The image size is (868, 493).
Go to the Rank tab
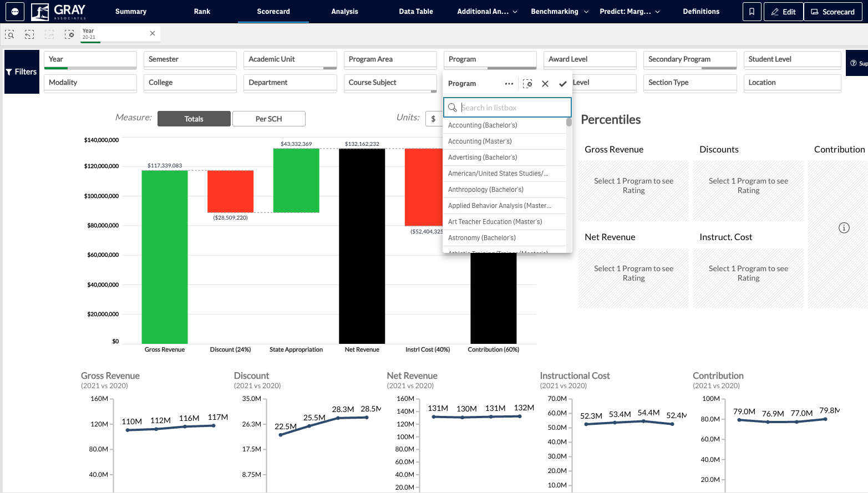pyautogui.click(x=202, y=11)
